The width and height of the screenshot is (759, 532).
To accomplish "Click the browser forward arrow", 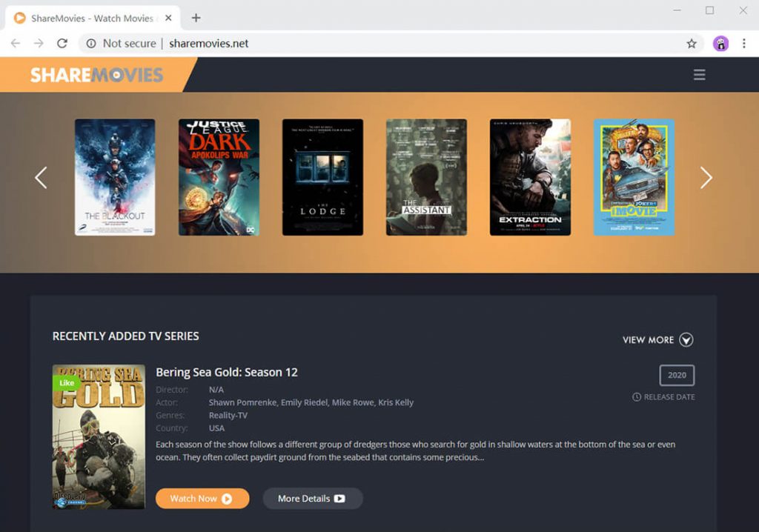I will [39, 44].
